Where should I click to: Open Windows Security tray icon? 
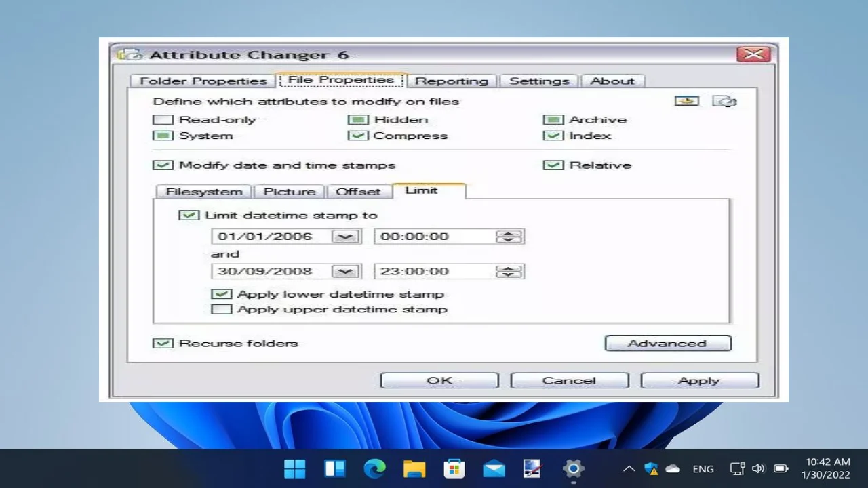click(651, 468)
